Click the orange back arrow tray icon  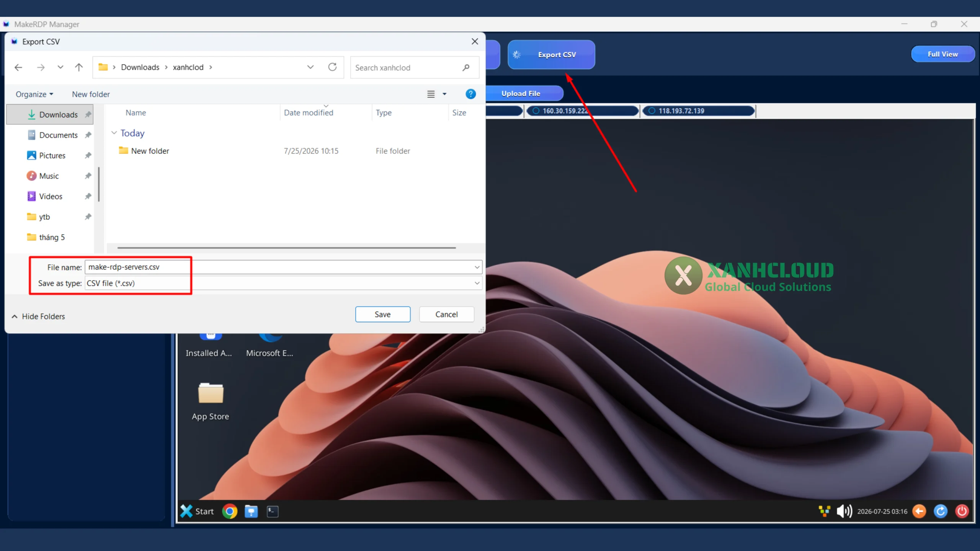coord(919,511)
